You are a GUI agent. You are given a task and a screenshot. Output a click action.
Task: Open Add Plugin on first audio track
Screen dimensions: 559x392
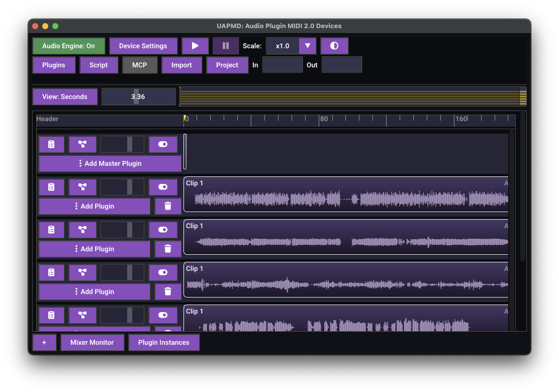pos(95,206)
